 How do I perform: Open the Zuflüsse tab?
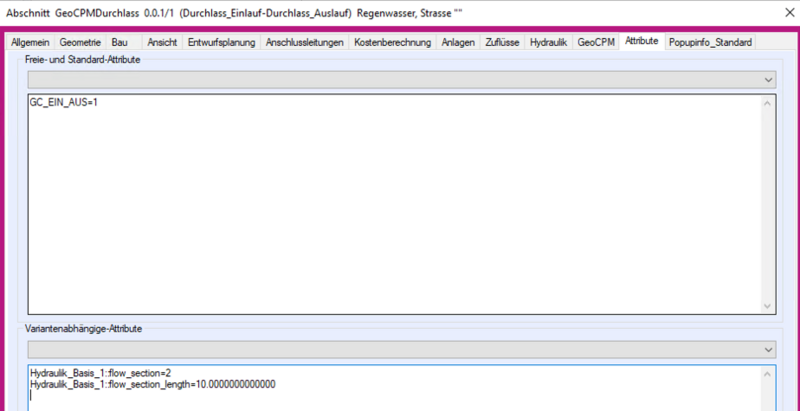click(502, 43)
